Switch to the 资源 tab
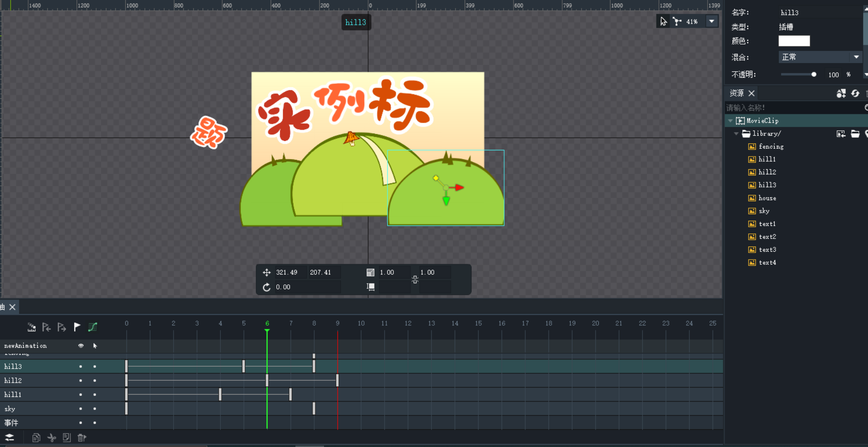Image resolution: width=868 pixels, height=447 pixels. 737,93
